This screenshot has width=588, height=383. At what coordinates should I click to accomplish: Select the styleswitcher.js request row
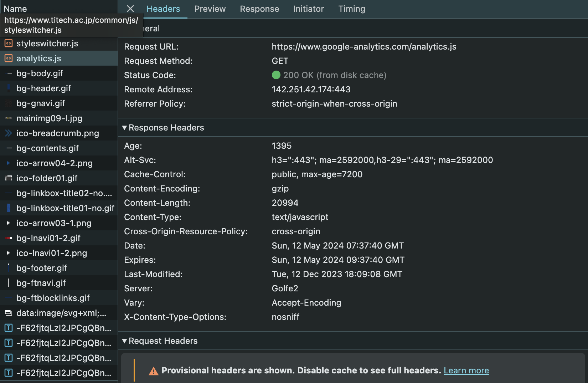tap(59, 44)
